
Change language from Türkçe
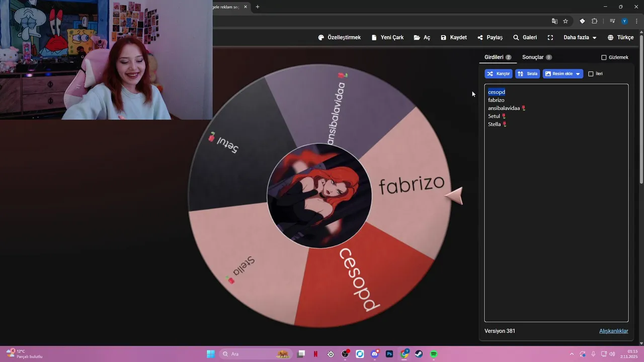pyautogui.click(x=620, y=38)
